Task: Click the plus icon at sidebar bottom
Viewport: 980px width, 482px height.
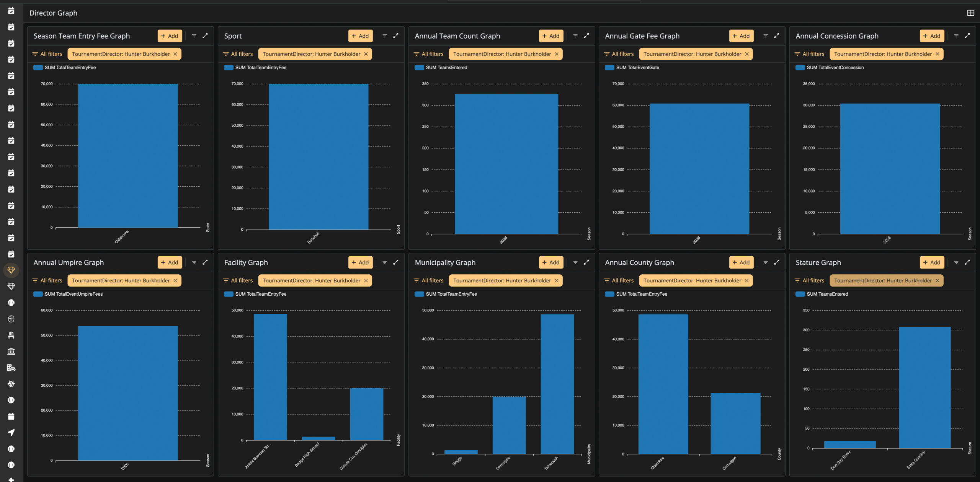Action: [x=11, y=479]
